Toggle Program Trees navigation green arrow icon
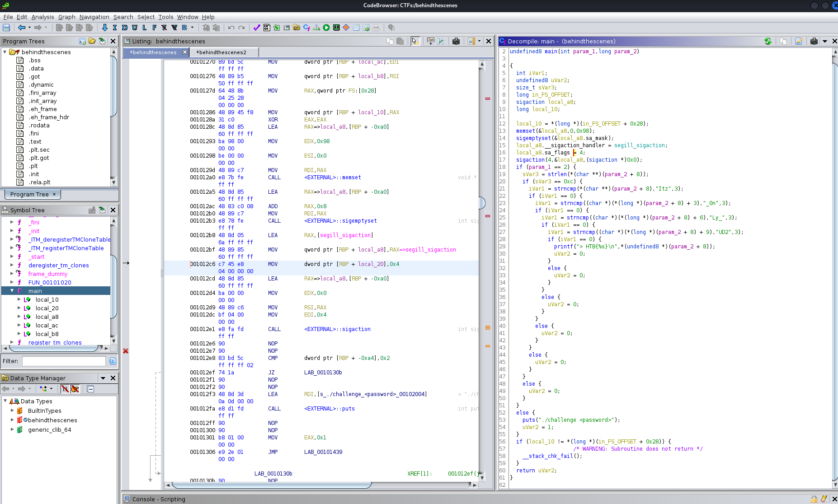 coord(102,41)
